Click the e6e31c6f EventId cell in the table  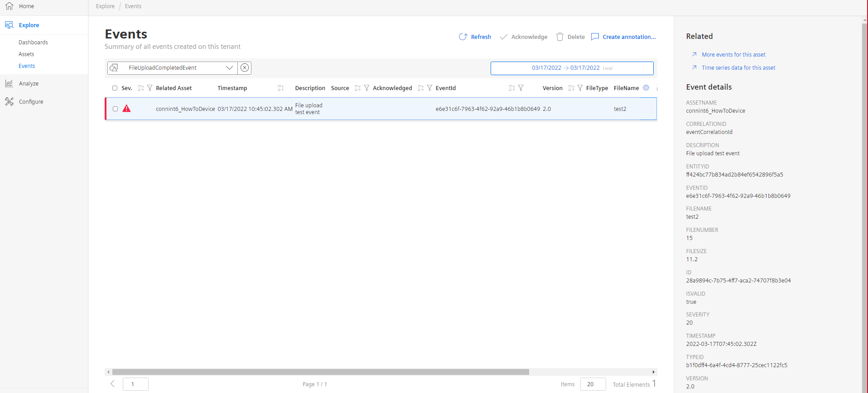(487, 109)
